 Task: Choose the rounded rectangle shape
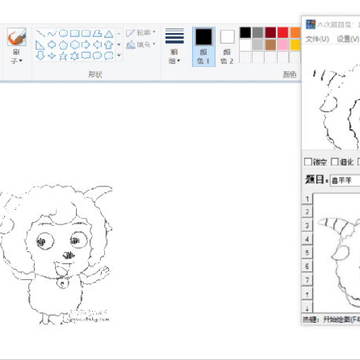tap(86, 33)
